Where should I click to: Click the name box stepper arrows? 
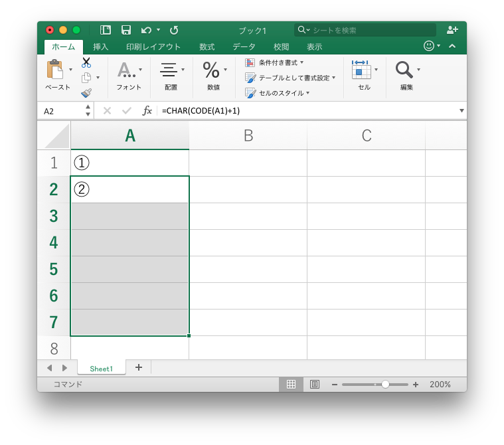point(88,111)
